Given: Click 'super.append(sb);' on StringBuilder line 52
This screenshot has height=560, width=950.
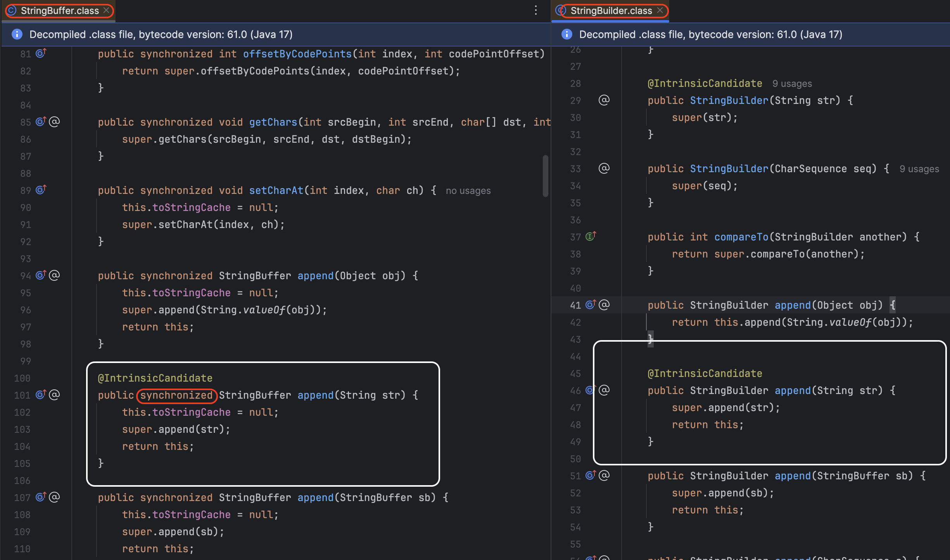Looking at the screenshot, I should (723, 493).
